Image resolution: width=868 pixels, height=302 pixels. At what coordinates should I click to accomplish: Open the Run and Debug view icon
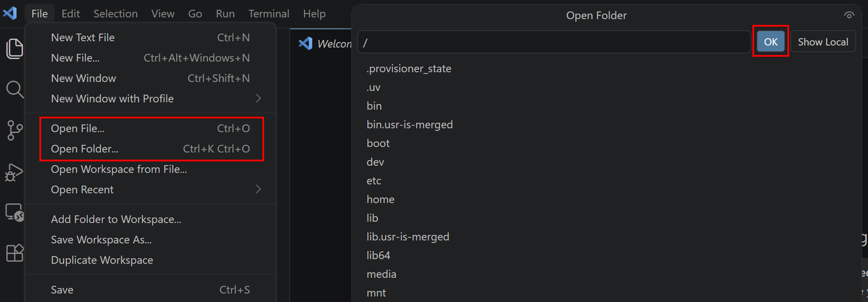click(x=14, y=172)
